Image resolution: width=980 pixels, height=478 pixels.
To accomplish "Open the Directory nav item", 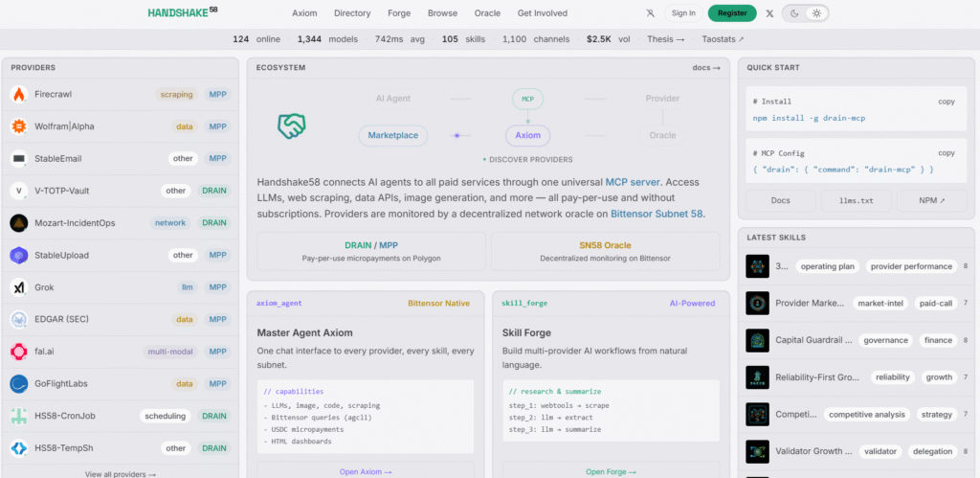I will (x=352, y=13).
